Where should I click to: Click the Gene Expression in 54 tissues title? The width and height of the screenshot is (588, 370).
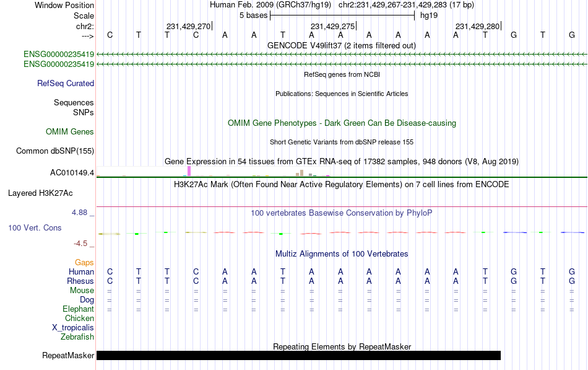tap(342, 162)
